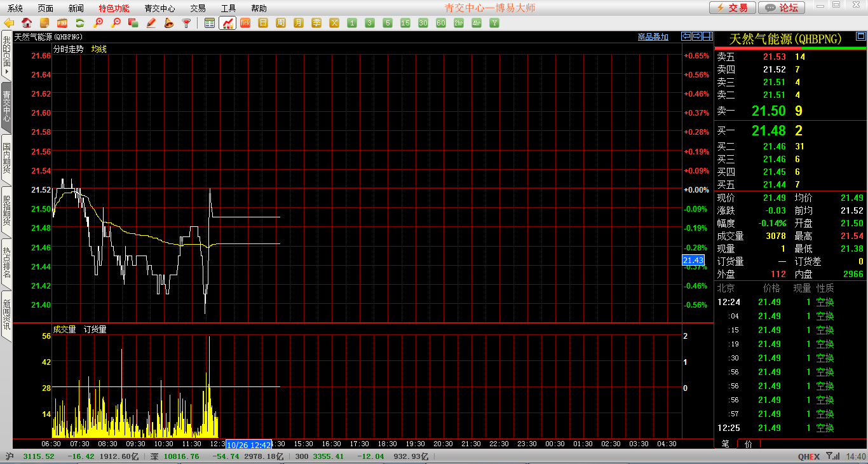Expand the 我的页面 sidebar tab arrow
This screenshot has width=868, height=464.
click(x=6, y=72)
